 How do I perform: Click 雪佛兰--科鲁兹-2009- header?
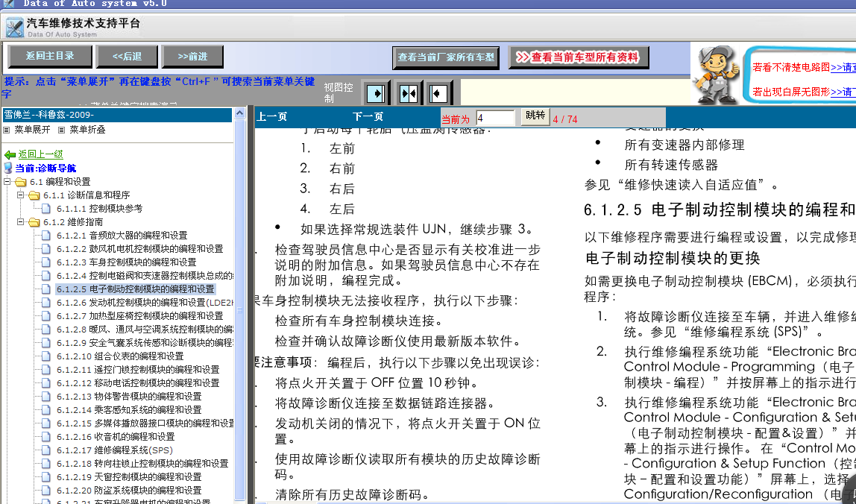[117, 115]
